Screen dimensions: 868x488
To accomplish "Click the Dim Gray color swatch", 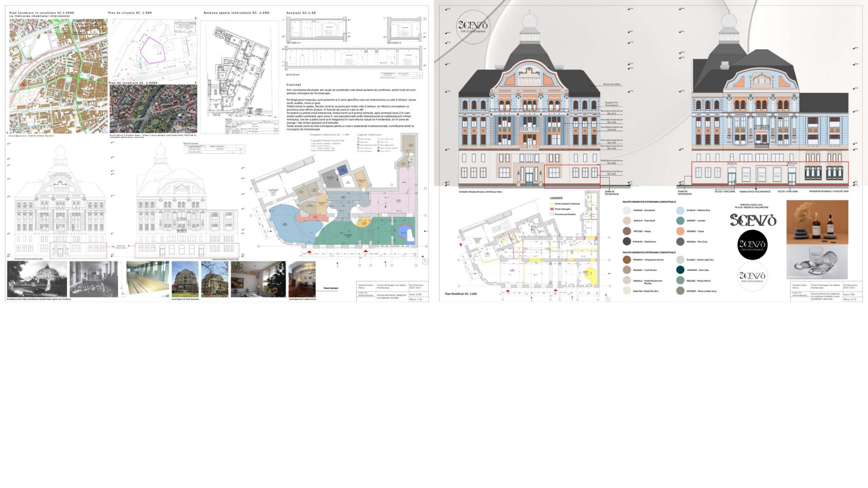I will tap(680, 242).
